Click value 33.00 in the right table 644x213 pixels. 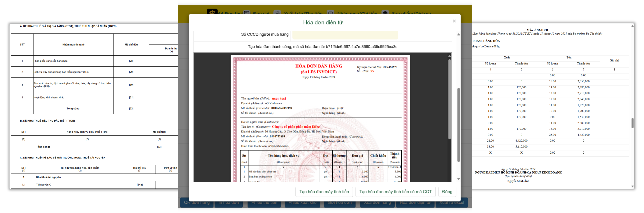490,147
